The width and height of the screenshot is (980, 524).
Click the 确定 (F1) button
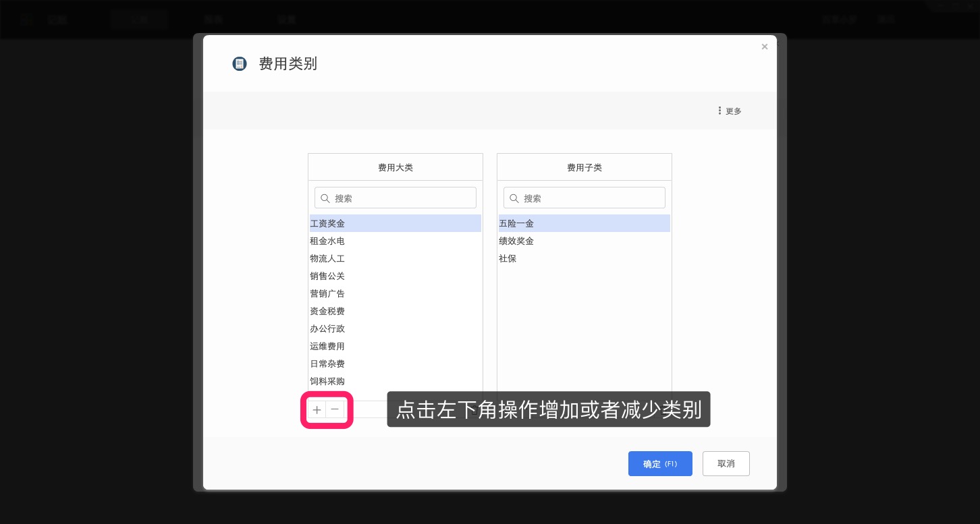click(660, 464)
